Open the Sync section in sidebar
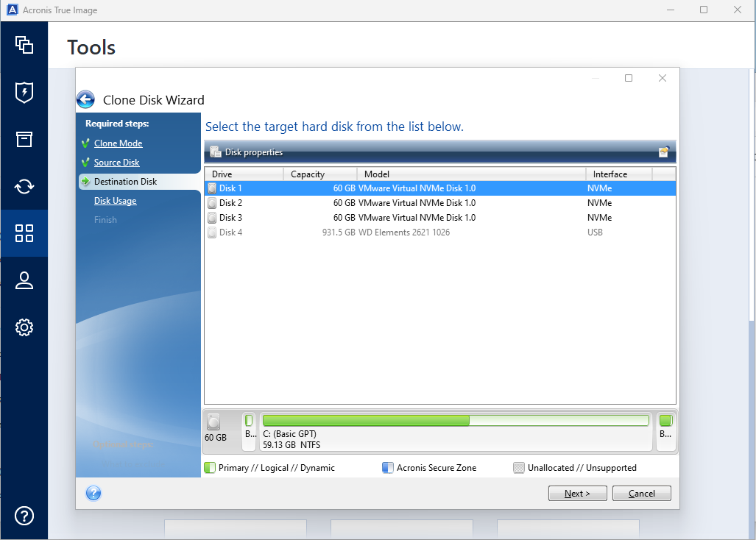756x540 pixels. coord(24,186)
